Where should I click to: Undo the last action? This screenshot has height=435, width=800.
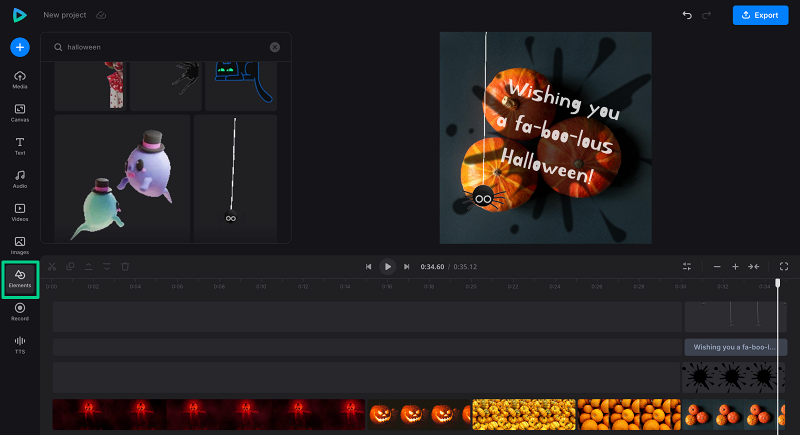(687, 15)
